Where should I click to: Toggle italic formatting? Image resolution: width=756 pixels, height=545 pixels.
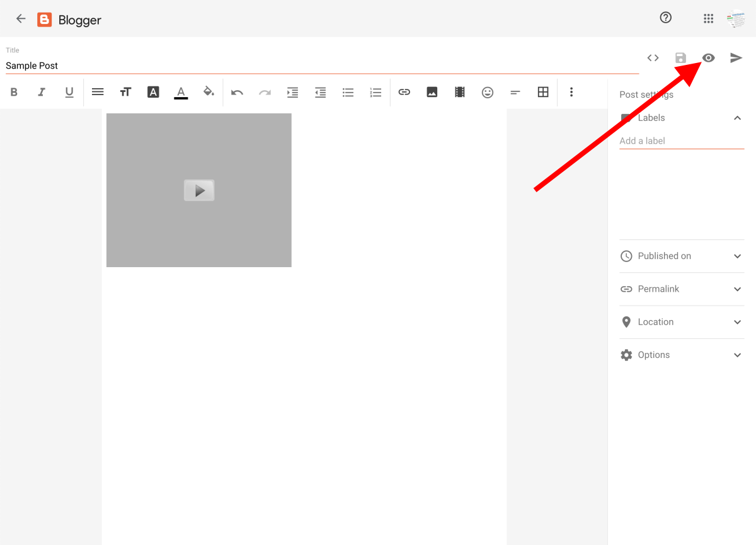click(x=42, y=92)
